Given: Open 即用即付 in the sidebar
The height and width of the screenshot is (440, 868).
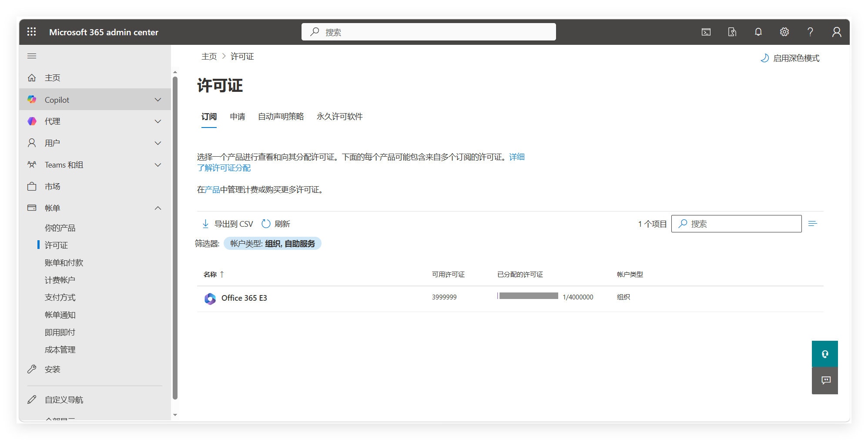Looking at the screenshot, I should click(60, 333).
